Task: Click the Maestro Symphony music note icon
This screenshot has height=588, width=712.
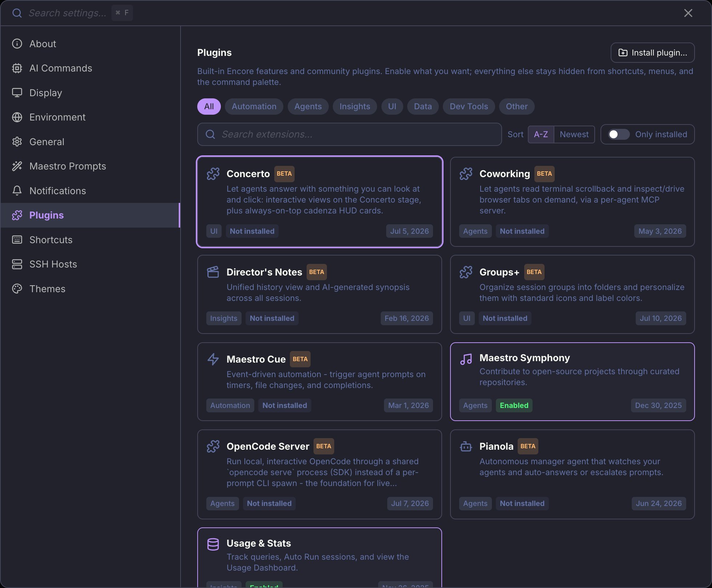Action: 466,359
